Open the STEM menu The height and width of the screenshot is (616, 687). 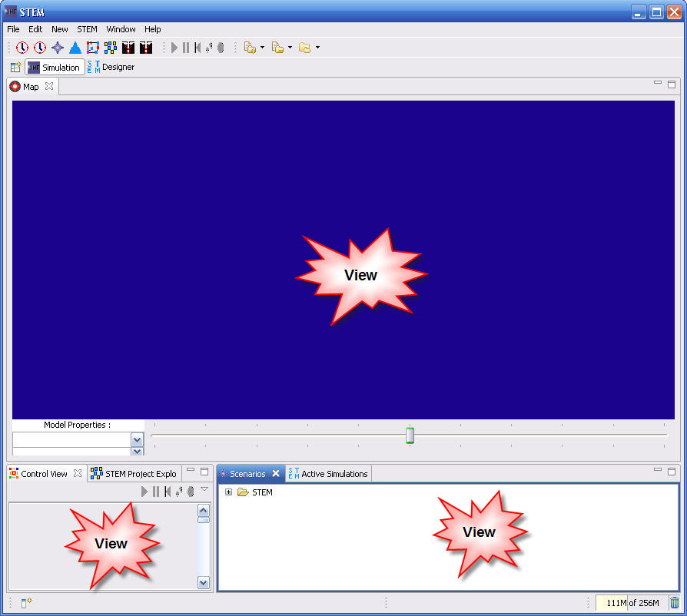tap(87, 29)
